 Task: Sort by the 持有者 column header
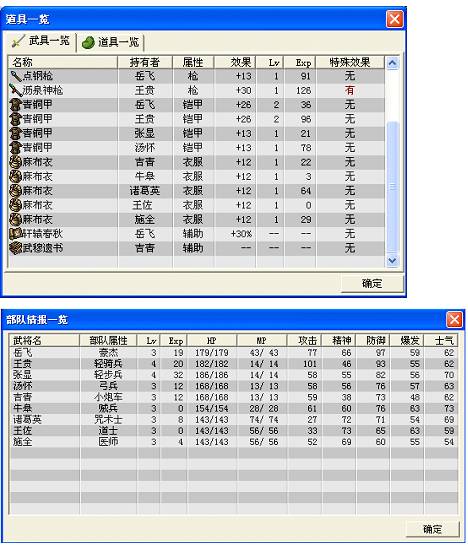(145, 63)
